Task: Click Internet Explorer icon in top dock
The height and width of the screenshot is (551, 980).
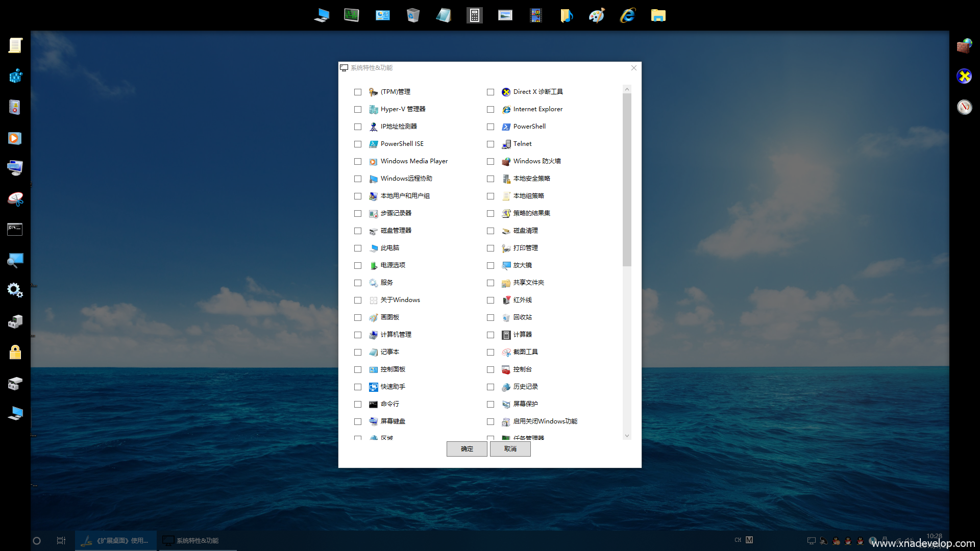Action: click(627, 15)
